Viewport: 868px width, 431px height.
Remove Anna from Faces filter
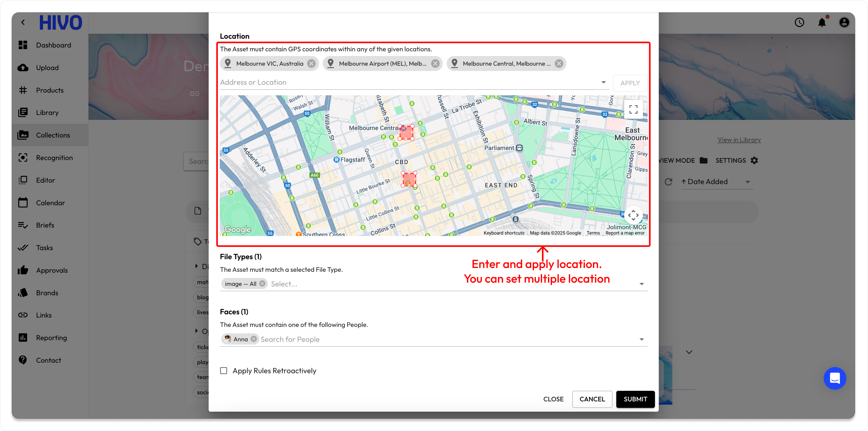[x=254, y=339]
